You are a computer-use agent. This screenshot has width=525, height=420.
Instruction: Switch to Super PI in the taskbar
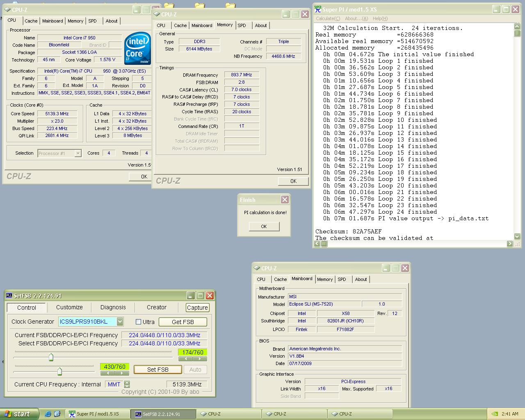coord(98,414)
